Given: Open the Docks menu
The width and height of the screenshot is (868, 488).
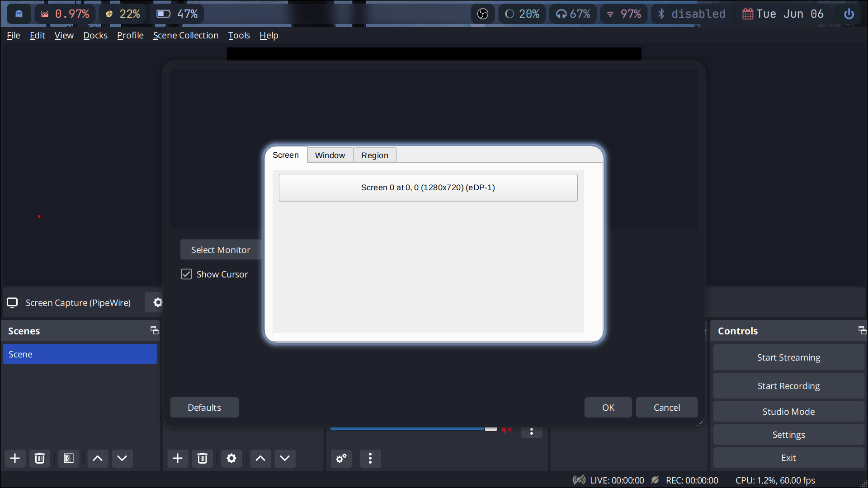Looking at the screenshot, I should pos(95,35).
